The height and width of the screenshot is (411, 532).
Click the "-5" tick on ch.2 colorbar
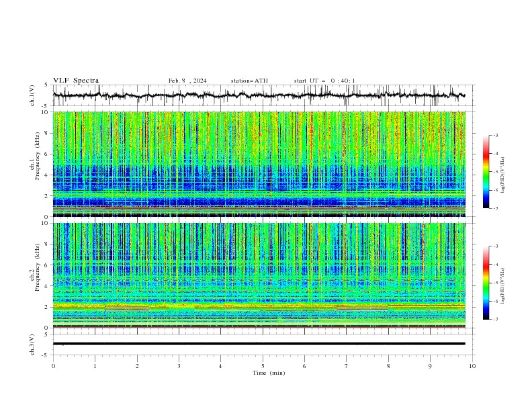coord(495,283)
